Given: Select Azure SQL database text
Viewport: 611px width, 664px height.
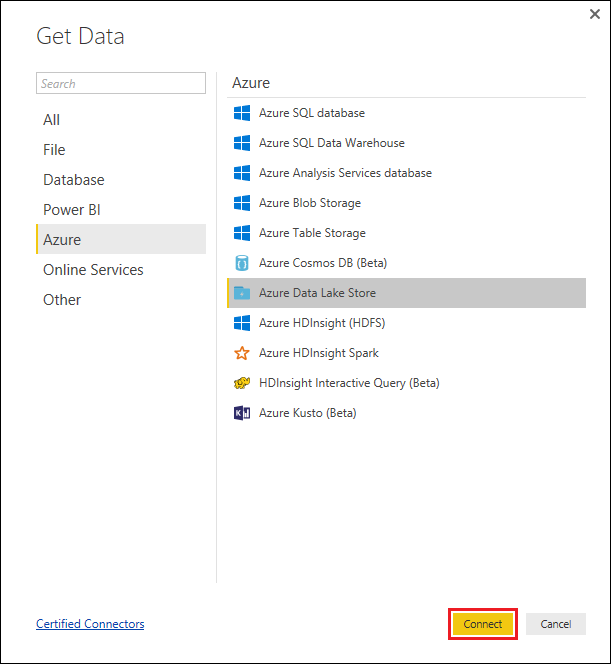Looking at the screenshot, I should [312, 113].
